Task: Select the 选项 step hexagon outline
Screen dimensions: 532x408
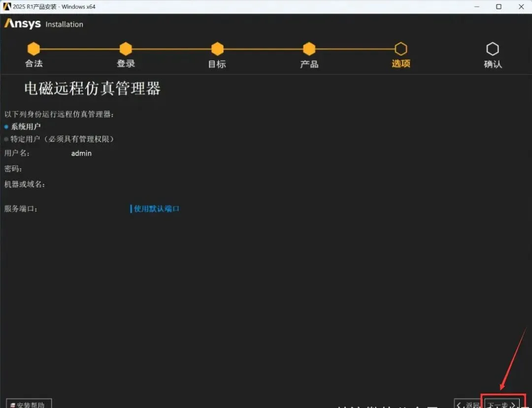Action: (400, 49)
